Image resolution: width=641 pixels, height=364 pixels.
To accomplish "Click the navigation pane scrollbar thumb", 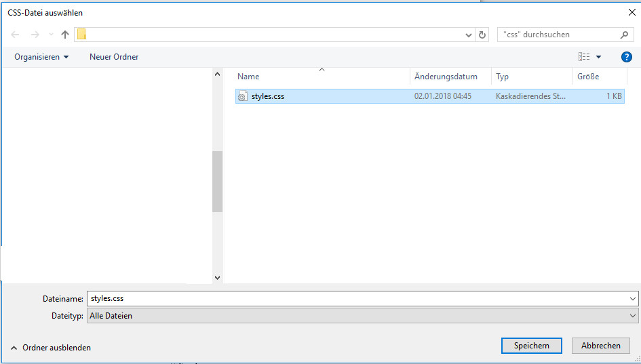I will [x=218, y=182].
